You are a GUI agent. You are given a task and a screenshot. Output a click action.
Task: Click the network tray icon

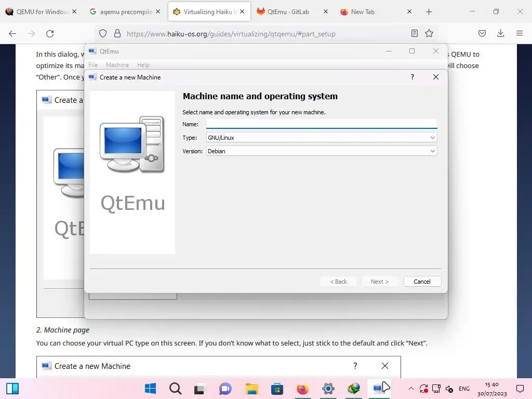pyautogui.click(x=436, y=389)
